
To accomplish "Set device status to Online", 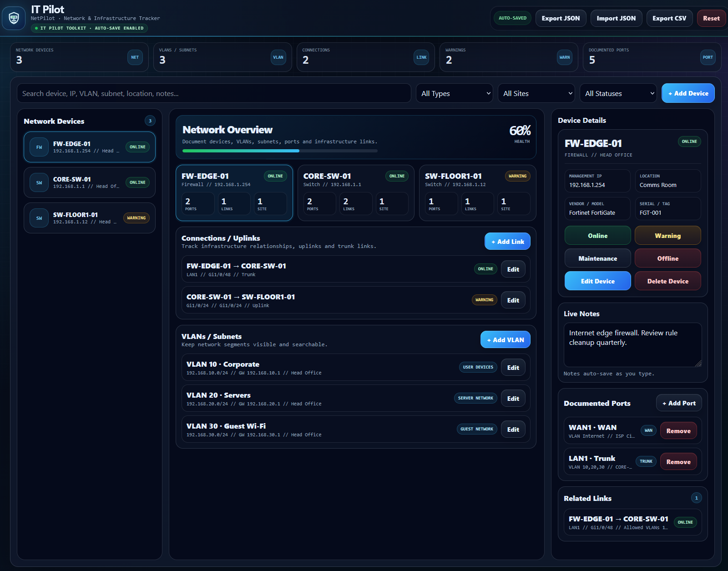I will (597, 236).
